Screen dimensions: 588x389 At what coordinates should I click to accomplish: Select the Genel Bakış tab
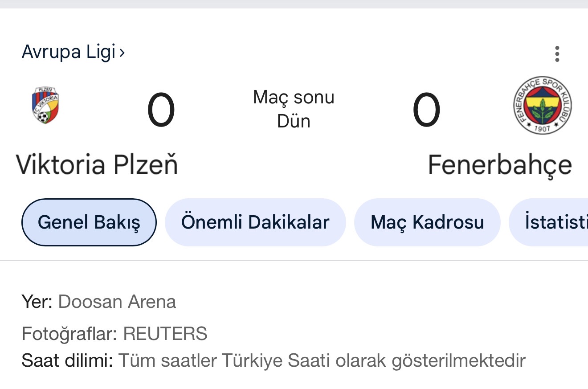pos(89,222)
